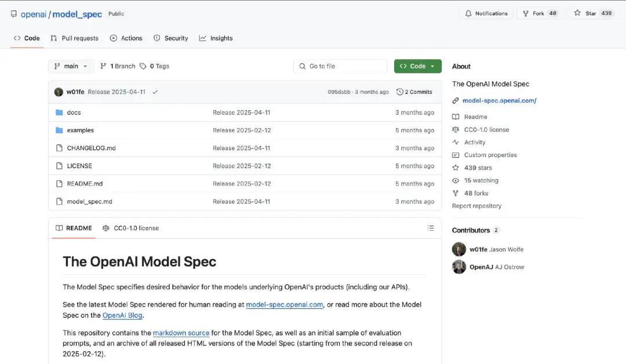
Task: Click the docs folder icon
Action: [60, 112]
